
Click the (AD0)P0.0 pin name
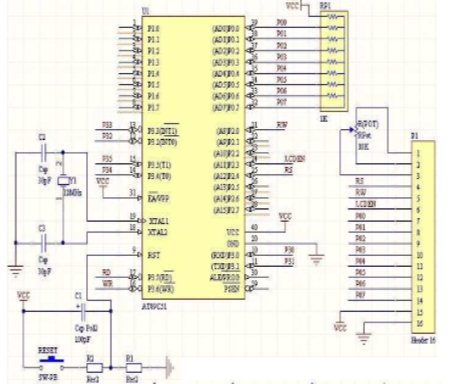[x=226, y=29]
